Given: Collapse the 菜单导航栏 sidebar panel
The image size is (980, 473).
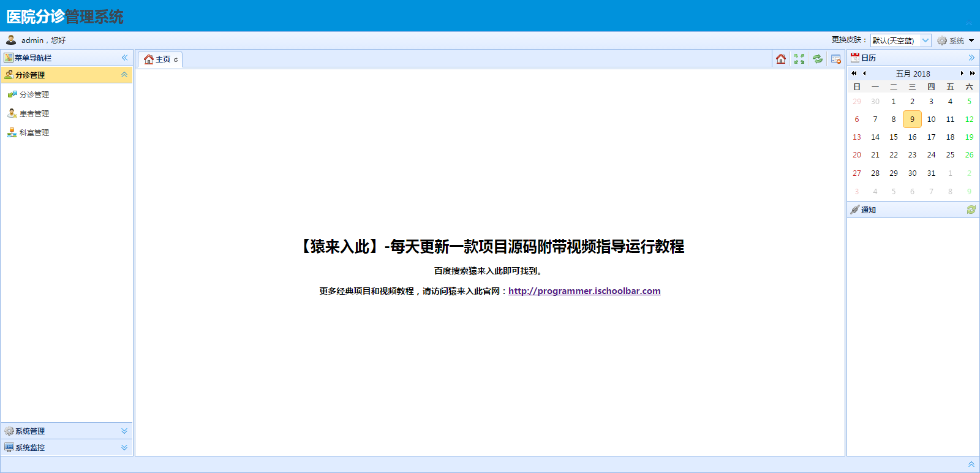Looking at the screenshot, I should coord(125,58).
